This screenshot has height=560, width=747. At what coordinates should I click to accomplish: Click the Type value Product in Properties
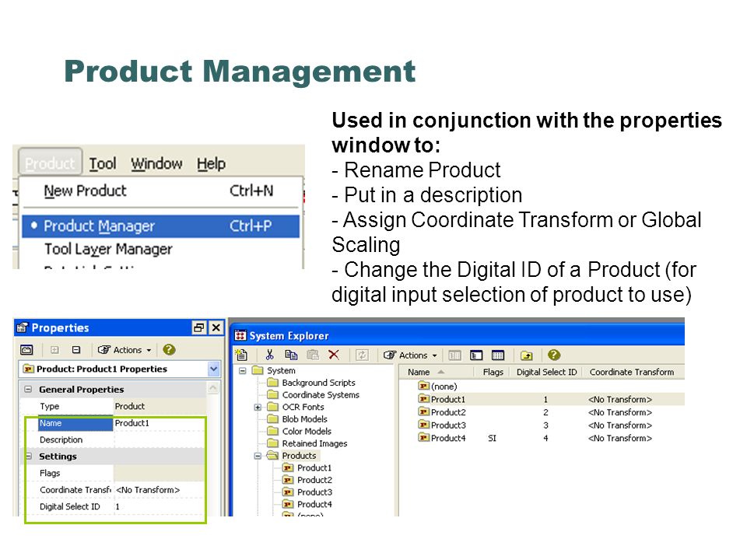[160, 406]
